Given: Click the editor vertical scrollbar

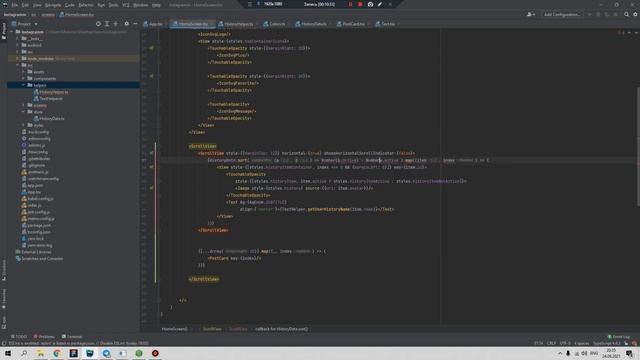Looking at the screenshot, I should click(x=638, y=147).
